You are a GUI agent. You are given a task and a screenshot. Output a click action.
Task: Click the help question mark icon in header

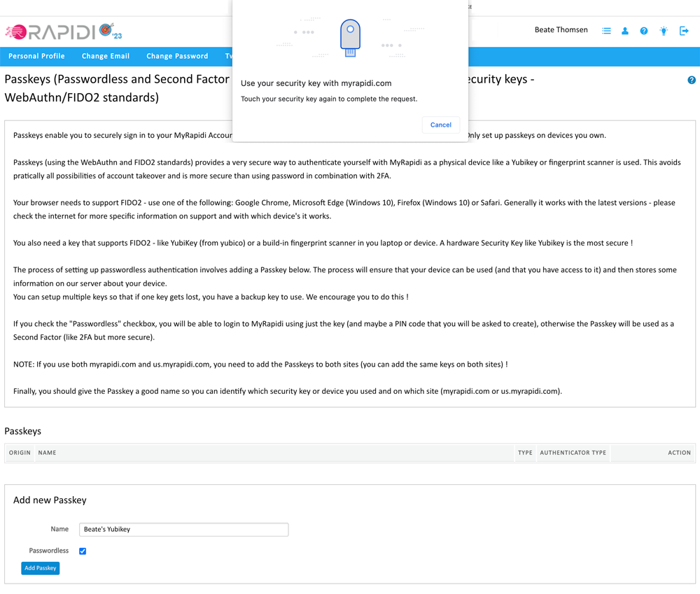tap(644, 31)
